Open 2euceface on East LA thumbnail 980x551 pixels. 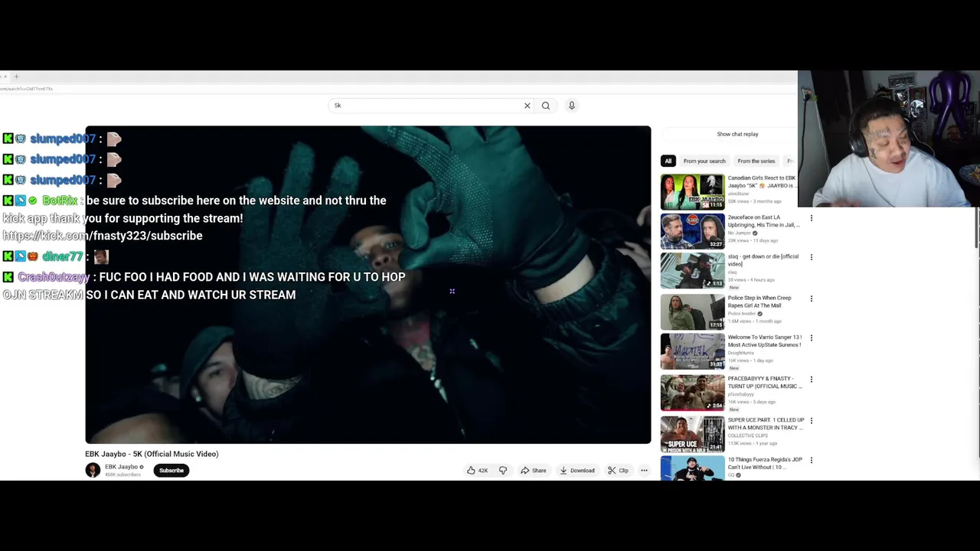(x=692, y=232)
